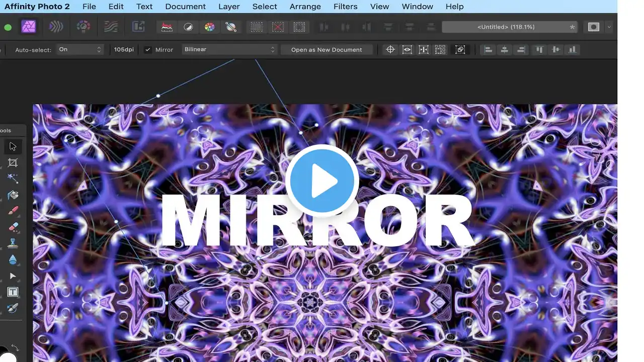
Task: Click the Hide Selection while dragging eye icon
Action: (x=407, y=49)
